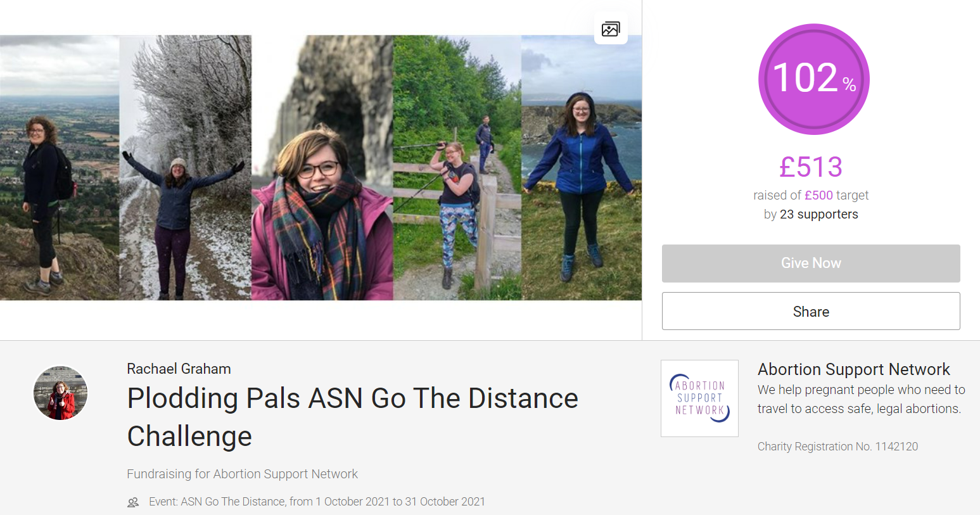Click the £513 raised amount
Screen dimensions: 980x515
coord(811,167)
